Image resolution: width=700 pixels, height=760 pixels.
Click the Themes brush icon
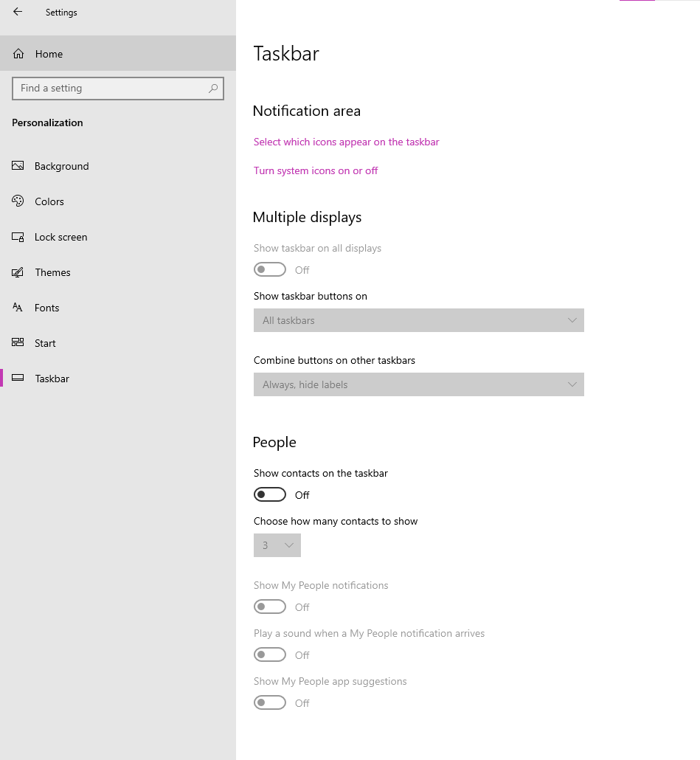point(18,272)
